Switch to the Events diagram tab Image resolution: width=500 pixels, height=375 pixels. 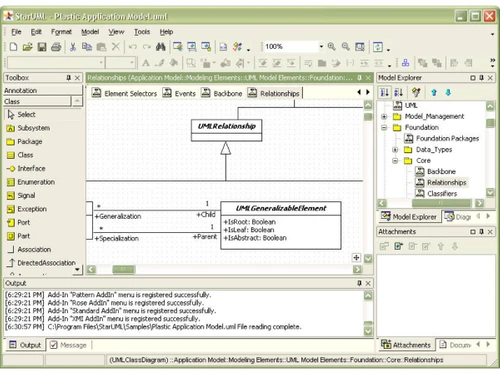click(179, 93)
